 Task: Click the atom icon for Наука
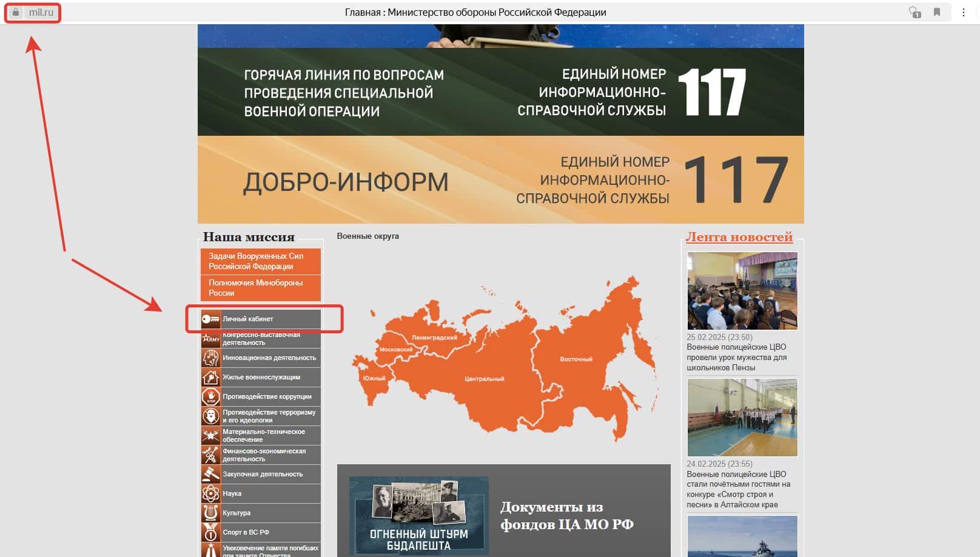[x=210, y=493]
